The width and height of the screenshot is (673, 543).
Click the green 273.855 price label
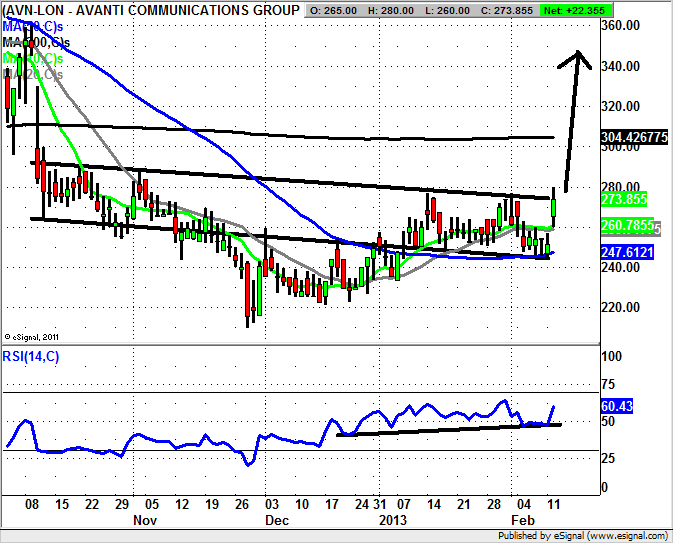[624, 199]
